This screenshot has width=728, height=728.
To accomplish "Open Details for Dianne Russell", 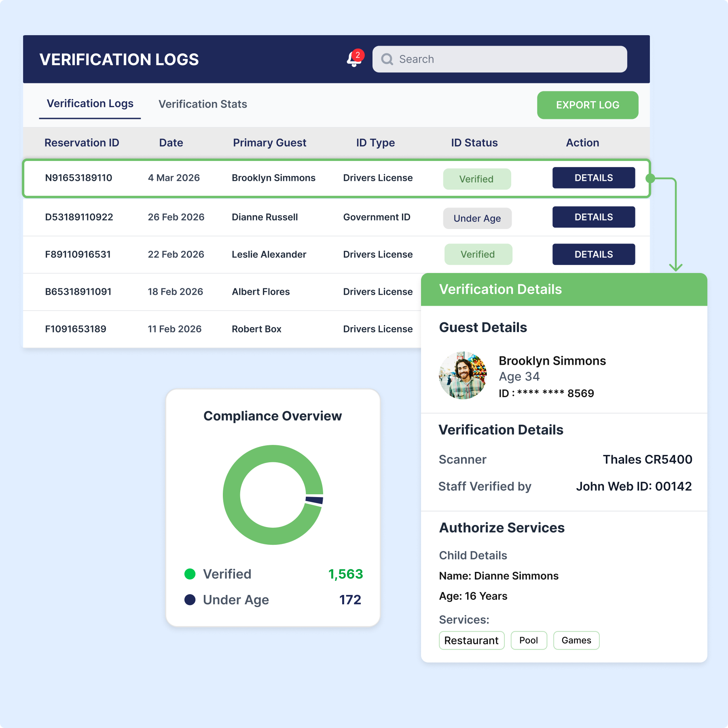I will (x=593, y=217).
